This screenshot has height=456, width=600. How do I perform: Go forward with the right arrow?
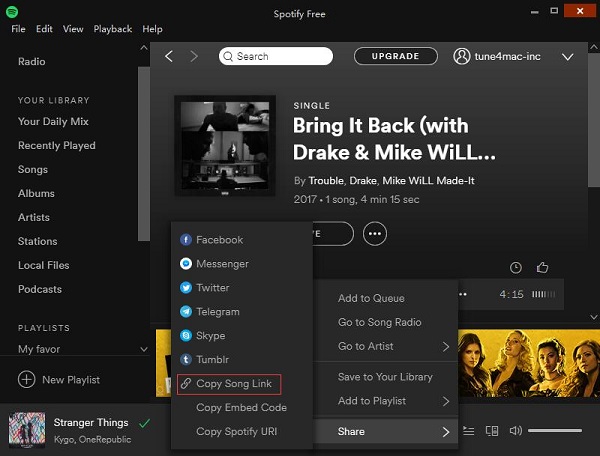coord(194,56)
